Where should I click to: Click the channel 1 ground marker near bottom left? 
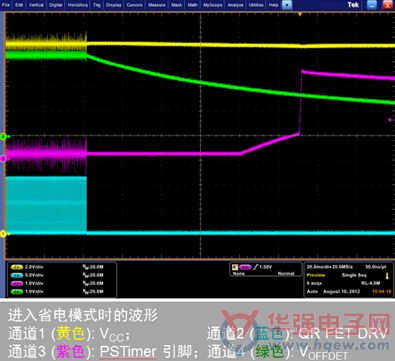pyautogui.click(x=3, y=234)
